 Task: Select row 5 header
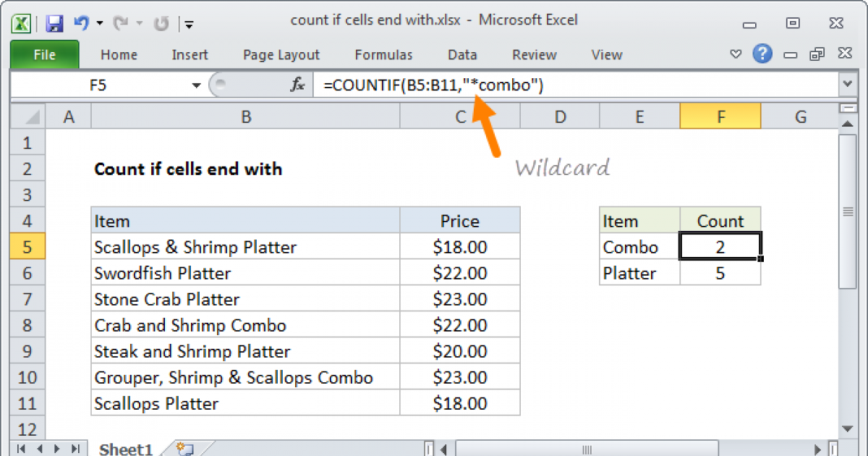pyautogui.click(x=28, y=247)
